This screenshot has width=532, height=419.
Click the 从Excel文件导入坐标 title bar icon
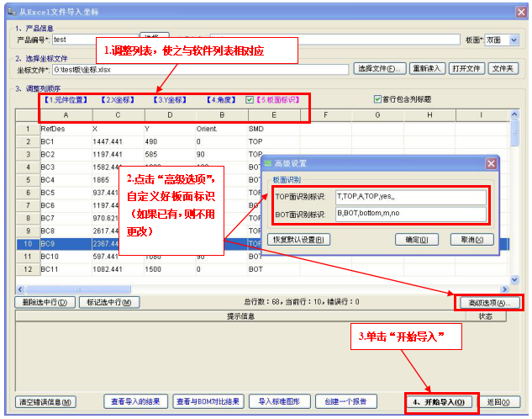pos(10,11)
